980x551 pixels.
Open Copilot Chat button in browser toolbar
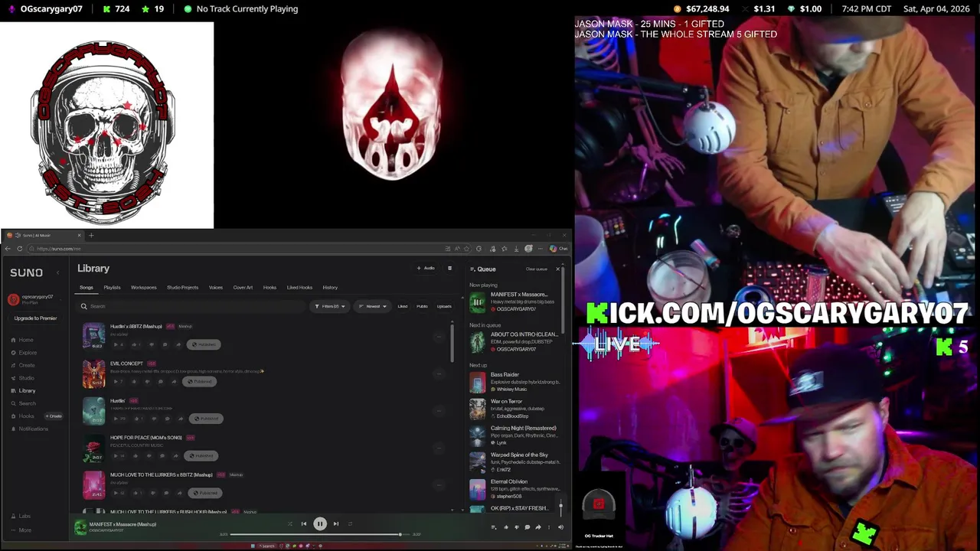click(x=559, y=249)
